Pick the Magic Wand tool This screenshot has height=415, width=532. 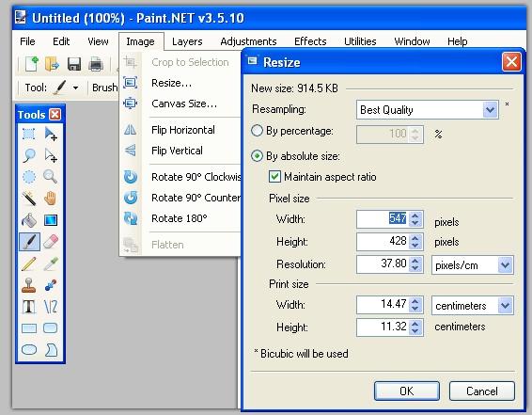[x=29, y=199]
